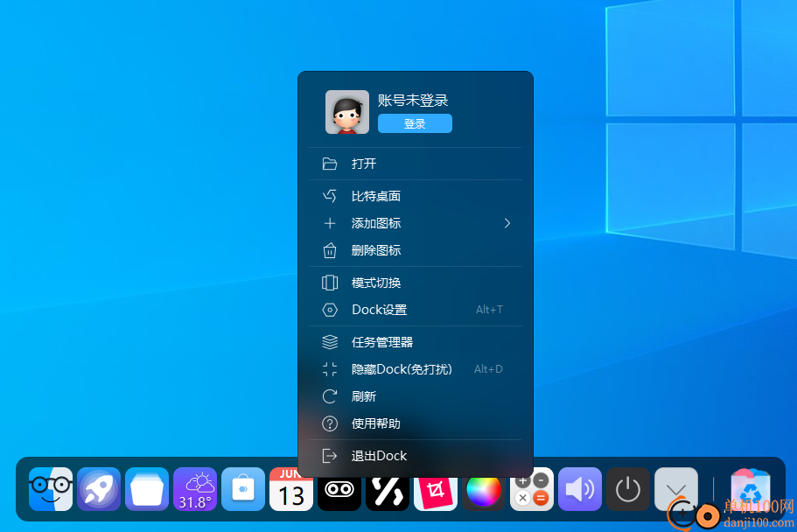Open 使用帮助 menu item
Viewport: 797px width, 532px height.
(x=416, y=423)
